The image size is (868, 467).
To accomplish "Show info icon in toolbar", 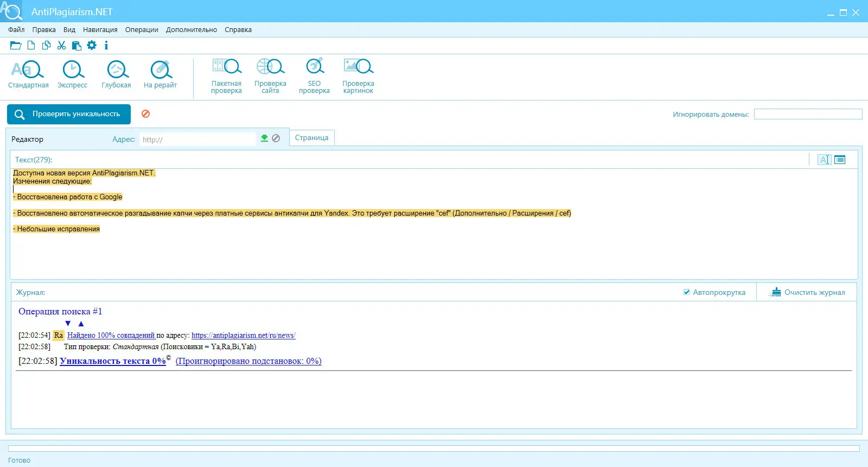I will [106, 46].
